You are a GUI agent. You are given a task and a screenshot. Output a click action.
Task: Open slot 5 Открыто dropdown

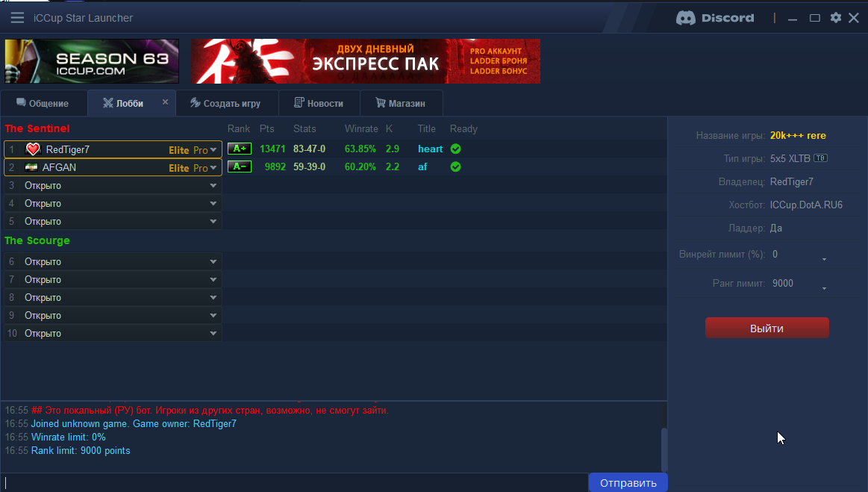pyautogui.click(x=113, y=221)
